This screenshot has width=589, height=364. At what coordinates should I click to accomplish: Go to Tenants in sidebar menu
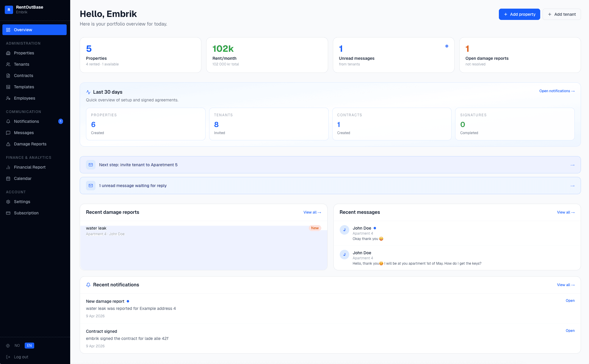[x=21, y=64]
